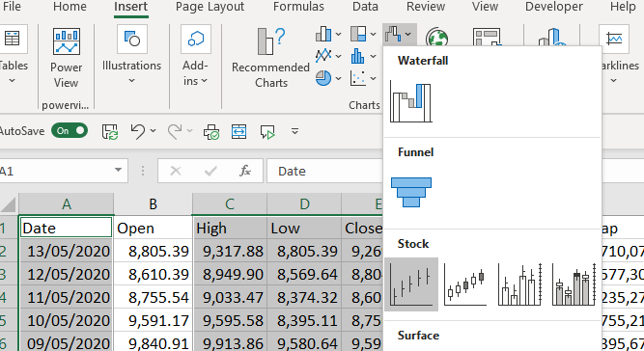Click the Add-ins icon
Image resolution: width=644 pixels, height=351 pixels.
196,39
